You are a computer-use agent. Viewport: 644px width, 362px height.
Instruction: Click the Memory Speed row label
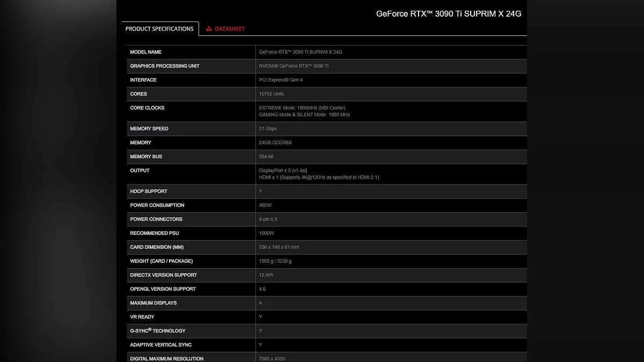tap(149, 129)
